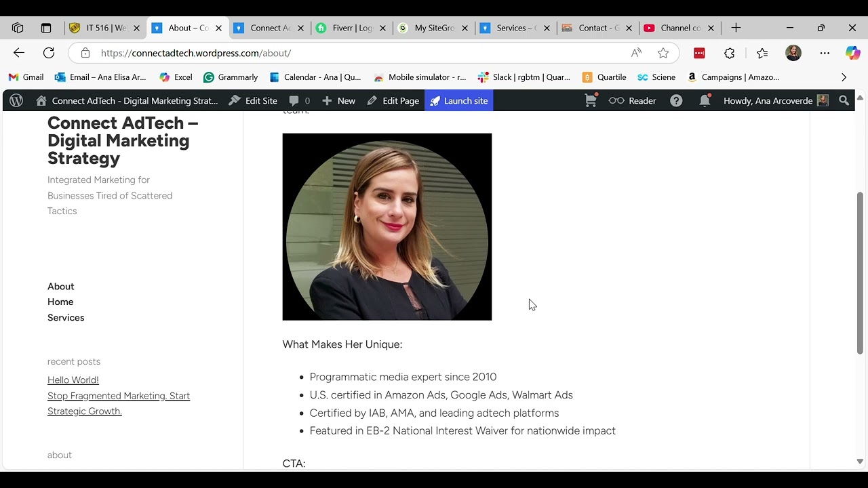Open Campaigns Amazon bookmark
The height and width of the screenshot is (488, 868).
[733, 77]
